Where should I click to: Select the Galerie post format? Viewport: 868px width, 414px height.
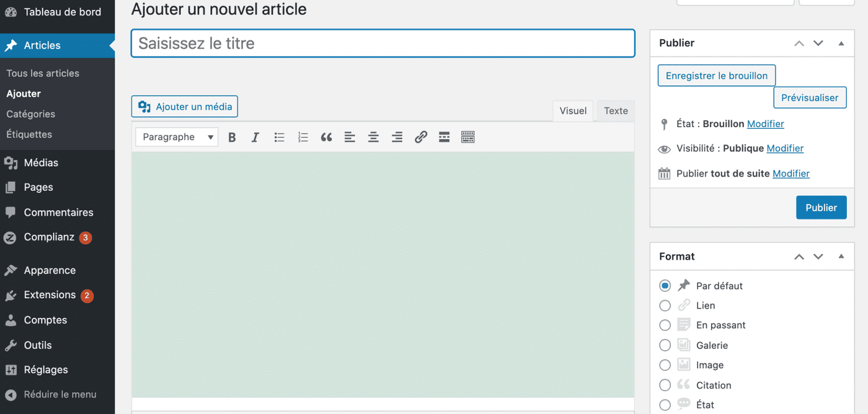tap(665, 345)
